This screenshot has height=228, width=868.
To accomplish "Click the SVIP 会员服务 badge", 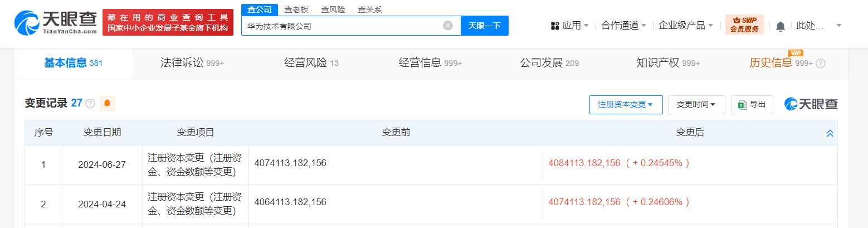I will tap(744, 25).
